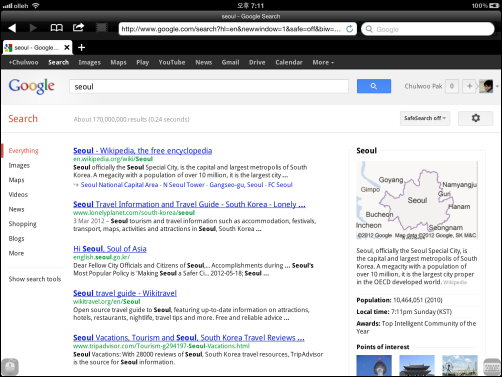Image resolution: width=502 pixels, height=377 pixels.
Task: Click the Google logo
Action: coord(31,86)
